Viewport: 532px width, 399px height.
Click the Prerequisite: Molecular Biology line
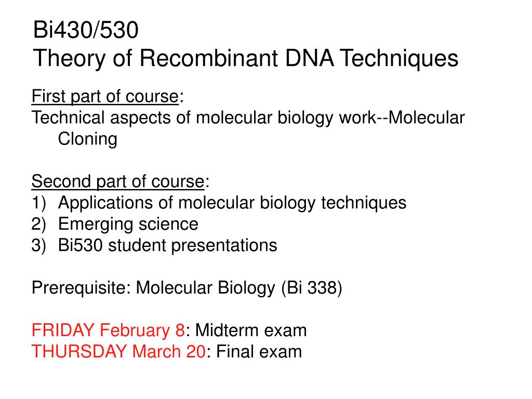(x=187, y=288)
